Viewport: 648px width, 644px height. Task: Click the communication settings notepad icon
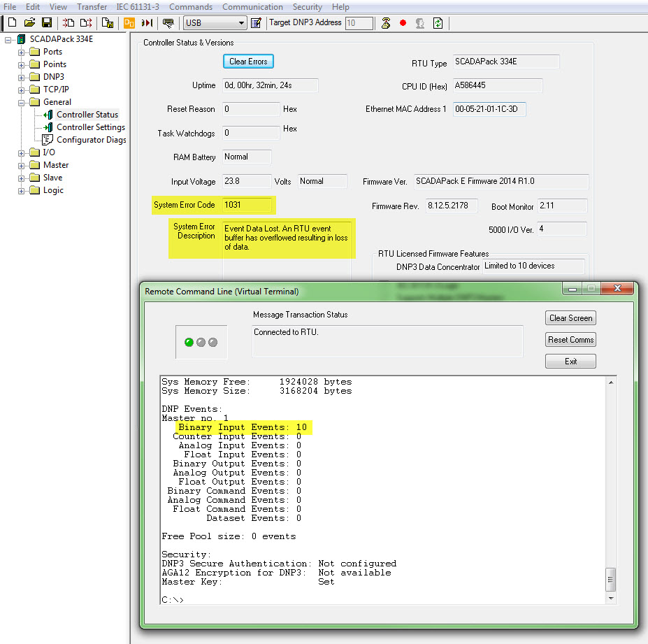tap(257, 23)
